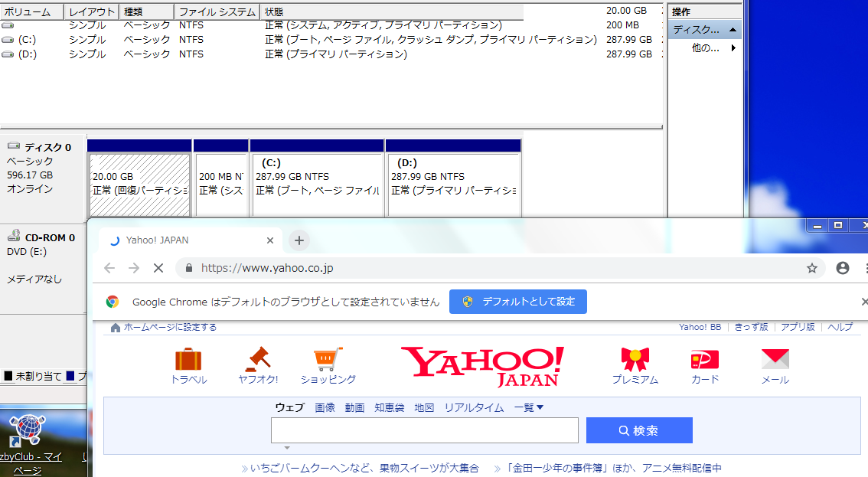Viewport: 868px width, 477px height.
Task: Expand the search suggestion arrow below the box
Action: [287, 448]
